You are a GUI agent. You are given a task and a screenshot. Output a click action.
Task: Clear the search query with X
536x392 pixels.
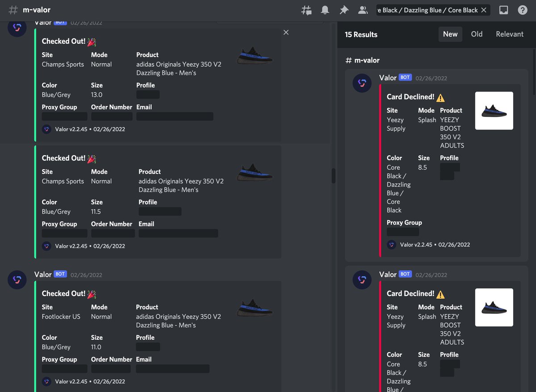[484, 10]
